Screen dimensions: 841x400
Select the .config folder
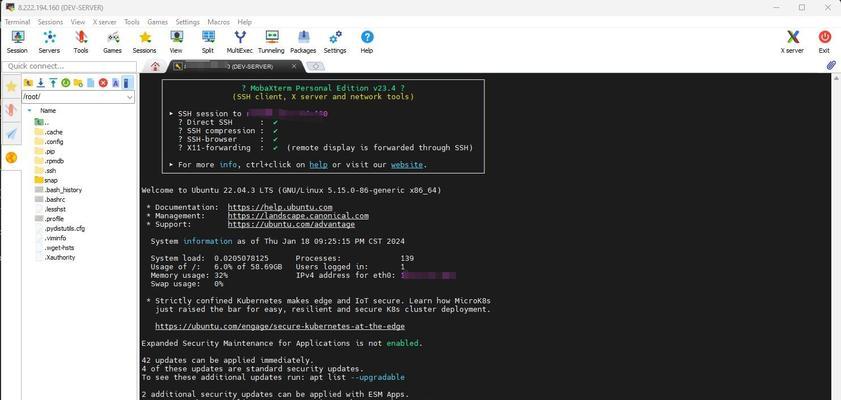[x=49, y=142]
